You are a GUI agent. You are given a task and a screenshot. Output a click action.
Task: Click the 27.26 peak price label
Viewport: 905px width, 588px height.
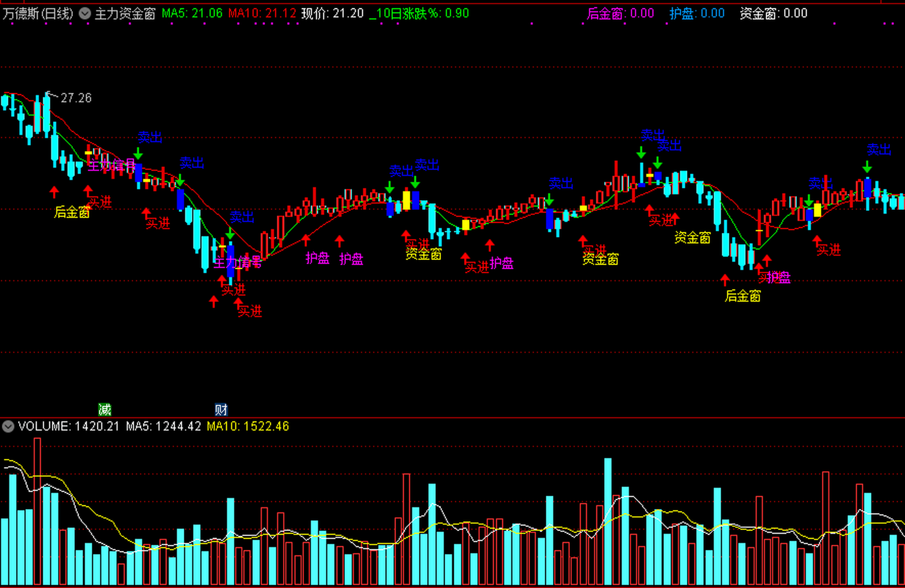click(76, 98)
